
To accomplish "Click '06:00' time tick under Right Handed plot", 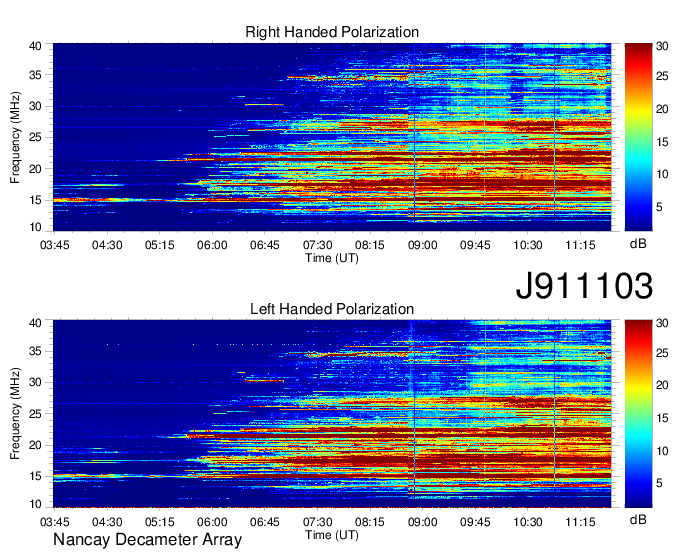I will coord(212,245).
